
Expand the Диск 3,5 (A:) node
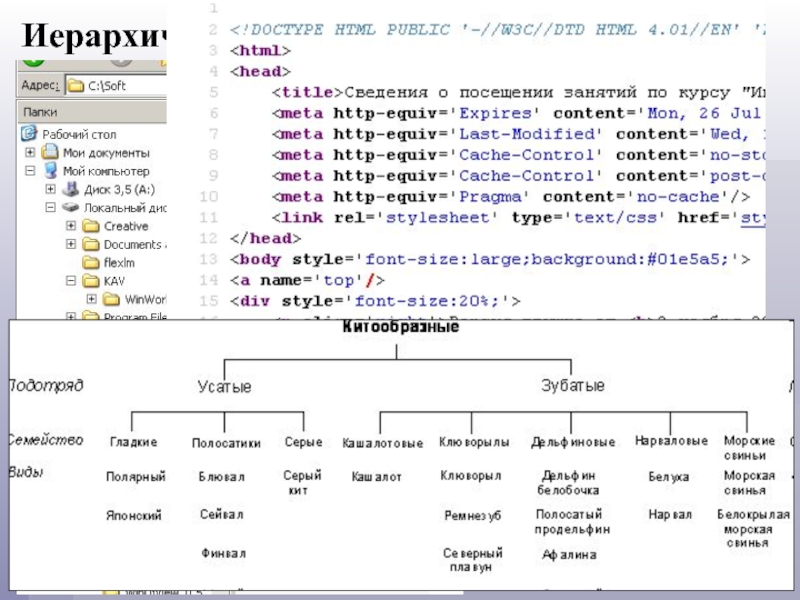51,189
